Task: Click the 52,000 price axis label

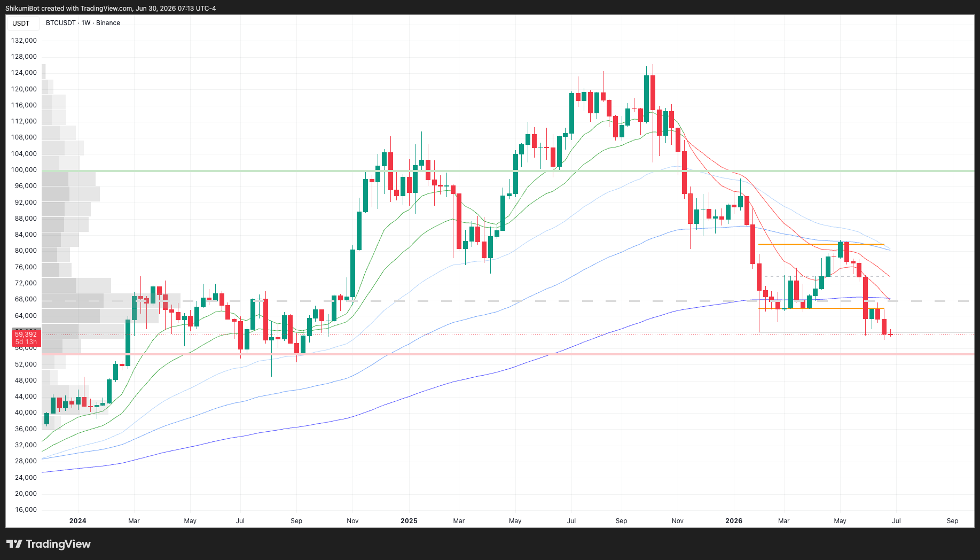Action: (x=26, y=364)
